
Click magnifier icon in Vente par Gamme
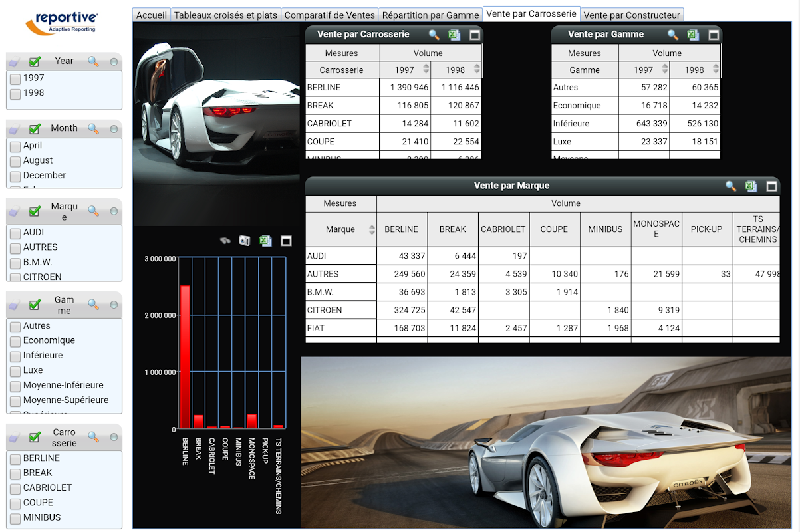[x=673, y=35]
